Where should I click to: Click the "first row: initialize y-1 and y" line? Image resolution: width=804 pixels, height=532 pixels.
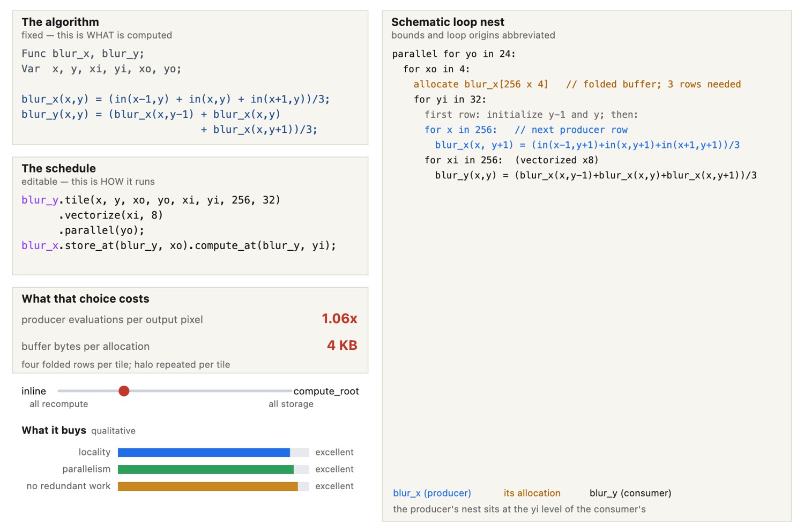pos(531,115)
